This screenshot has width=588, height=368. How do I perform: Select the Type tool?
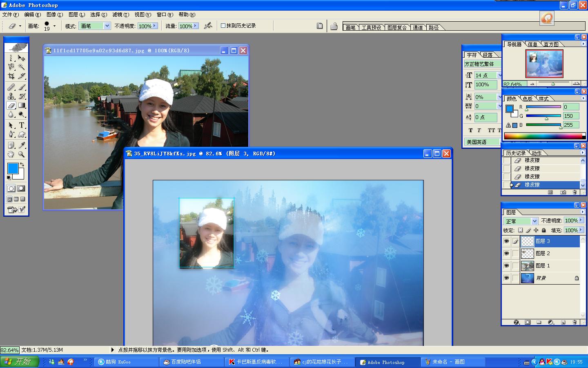point(22,125)
